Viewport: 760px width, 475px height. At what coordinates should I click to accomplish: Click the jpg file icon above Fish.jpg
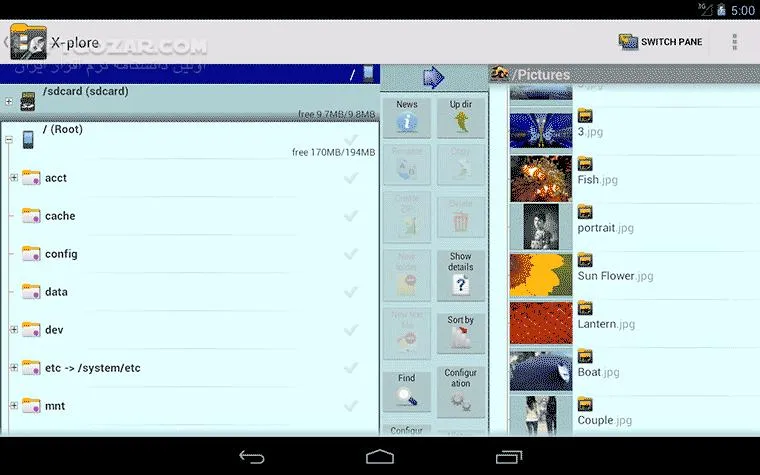585,164
